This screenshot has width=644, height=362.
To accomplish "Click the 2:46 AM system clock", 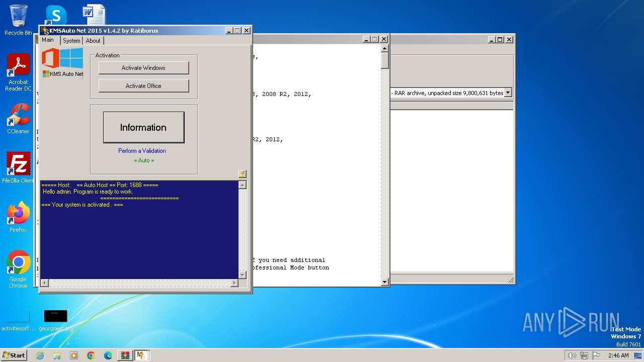I will [618, 355].
